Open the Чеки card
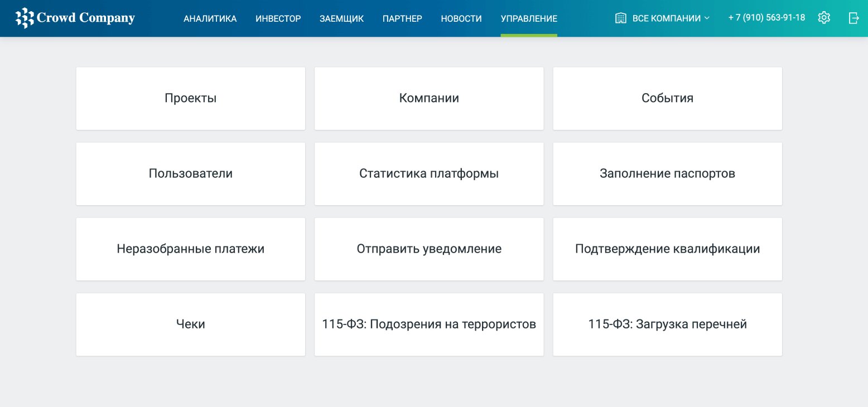This screenshot has height=407, width=868. click(191, 324)
